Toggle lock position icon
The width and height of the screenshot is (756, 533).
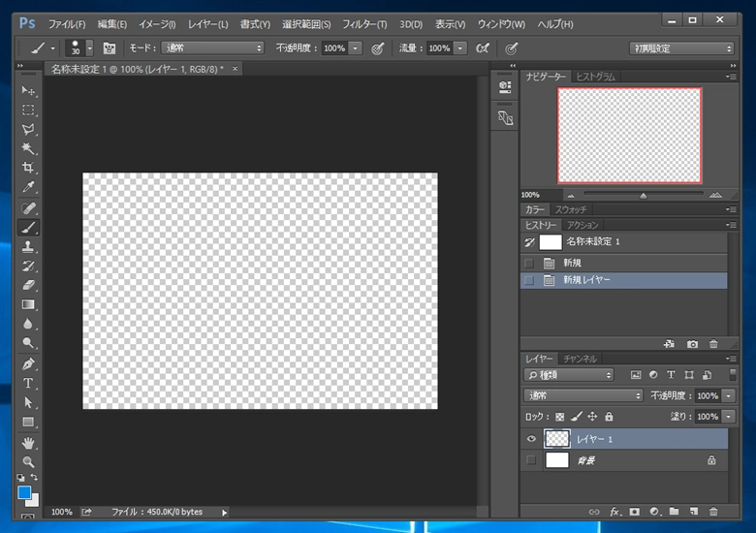pyautogui.click(x=592, y=417)
